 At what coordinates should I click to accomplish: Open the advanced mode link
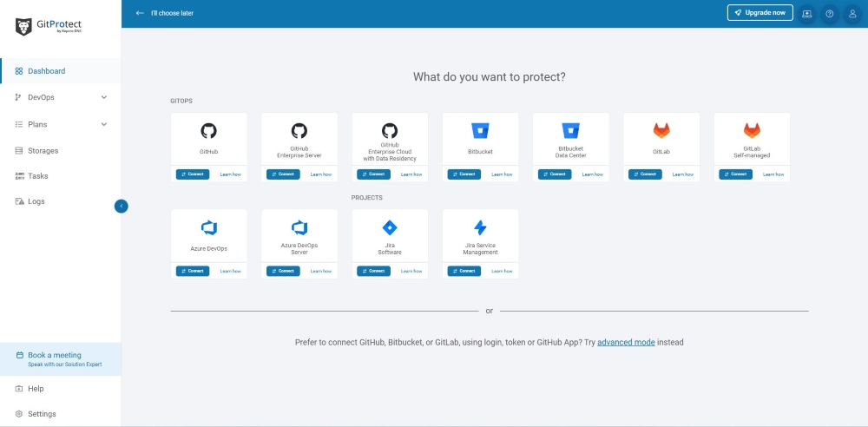click(x=626, y=342)
